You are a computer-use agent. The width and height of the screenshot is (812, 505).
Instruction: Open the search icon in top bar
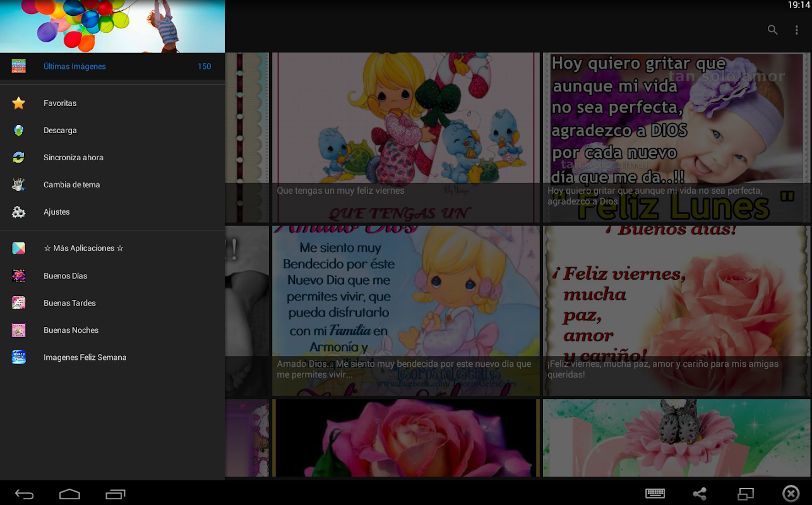772,30
